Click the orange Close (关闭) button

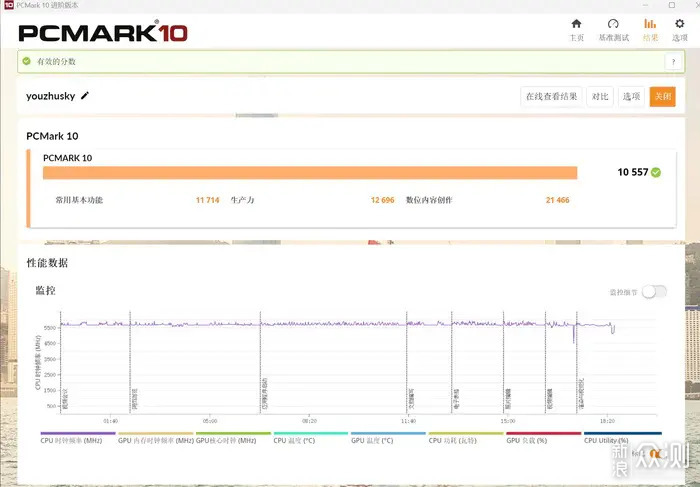pyautogui.click(x=662, y=96)
